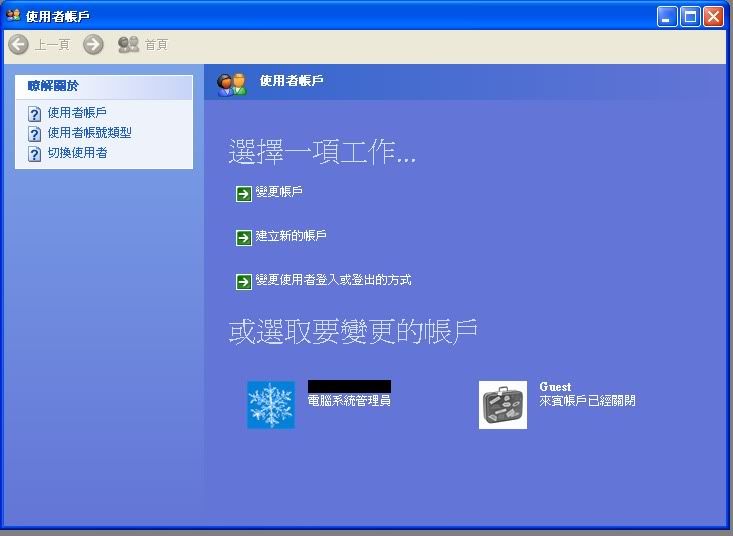Maximize the 使用者帳戶 window
This screenshot has width=733, height=536.
coord(690,16)
